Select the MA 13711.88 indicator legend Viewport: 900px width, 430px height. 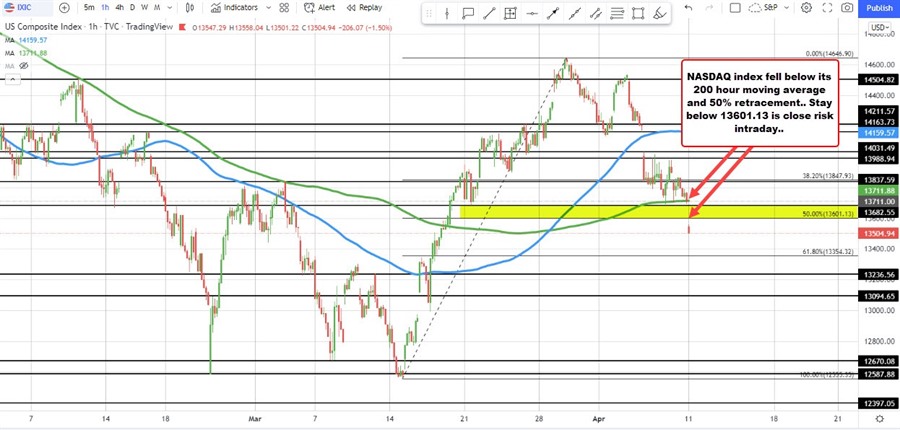(25, 53)
